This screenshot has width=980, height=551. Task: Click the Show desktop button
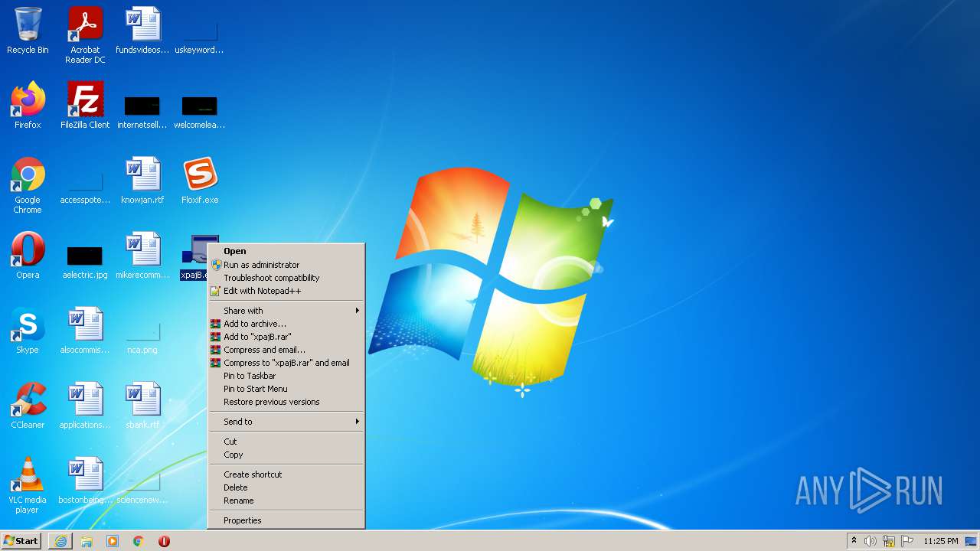[972, 541]
